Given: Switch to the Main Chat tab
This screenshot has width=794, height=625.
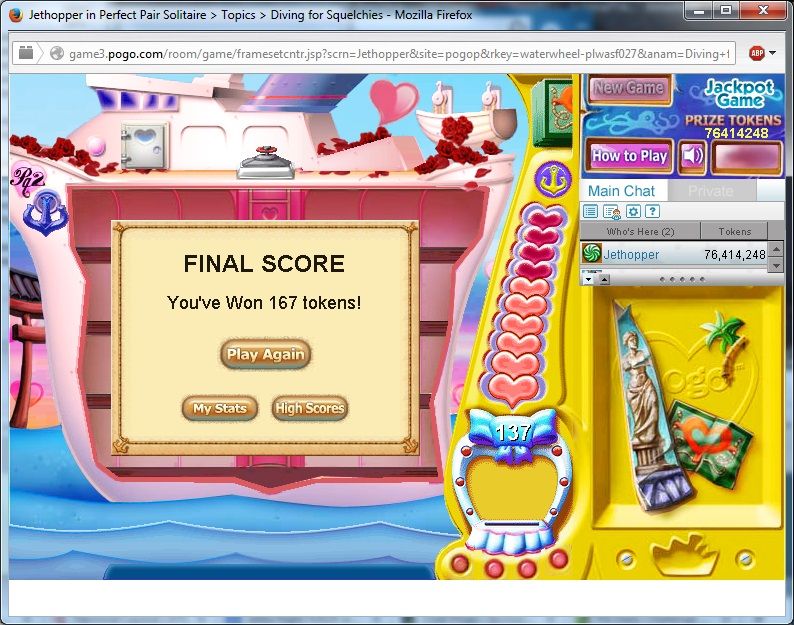Looking at the screenshot, I should (622, 191).
